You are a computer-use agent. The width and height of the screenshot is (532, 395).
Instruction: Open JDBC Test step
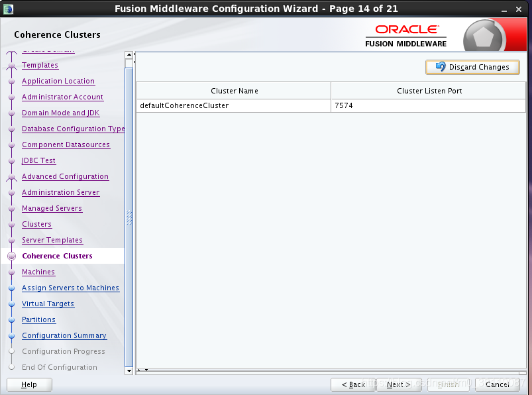[x=38, y=160]
